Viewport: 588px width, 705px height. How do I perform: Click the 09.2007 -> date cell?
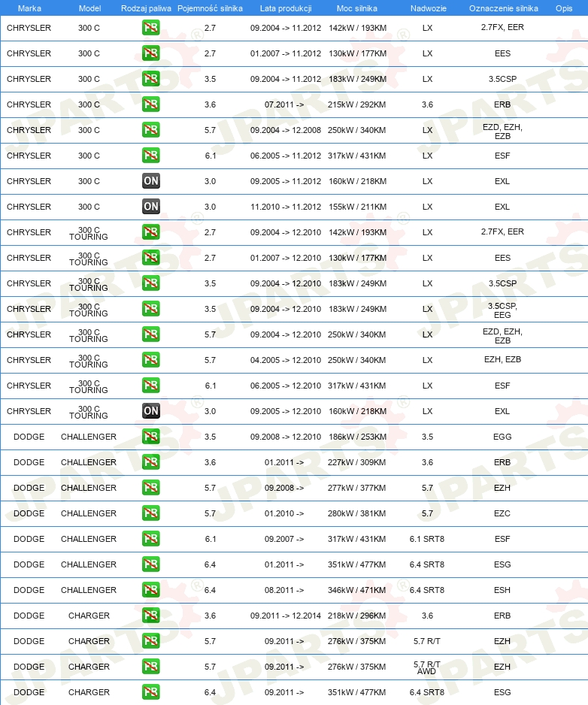click(x=284, y=539)
